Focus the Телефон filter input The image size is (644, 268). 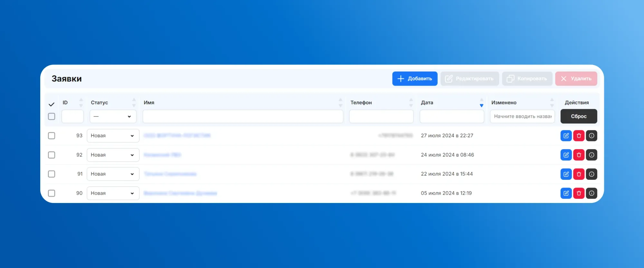pos(381,116)
